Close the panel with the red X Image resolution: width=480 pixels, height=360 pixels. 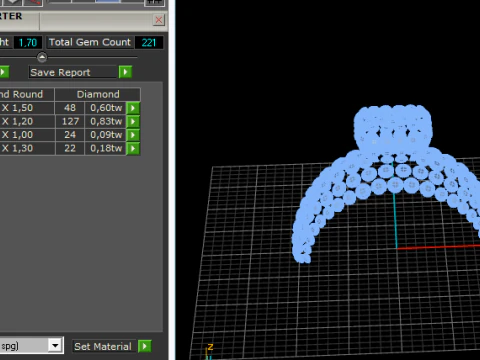tap(159, 20)
